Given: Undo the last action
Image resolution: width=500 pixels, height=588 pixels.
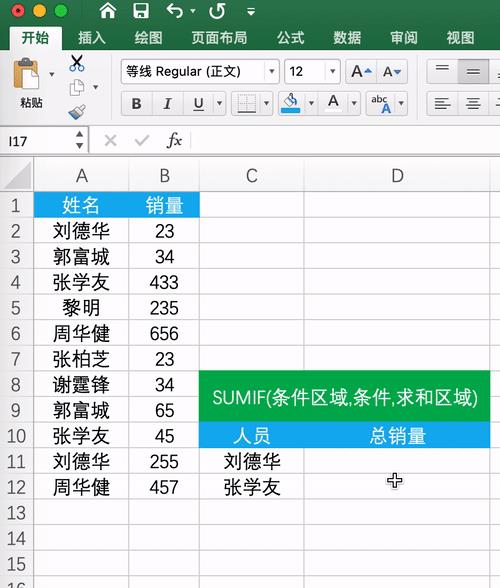Looking at the screenshot, I should pyautogui.click(x=174, y=11).
